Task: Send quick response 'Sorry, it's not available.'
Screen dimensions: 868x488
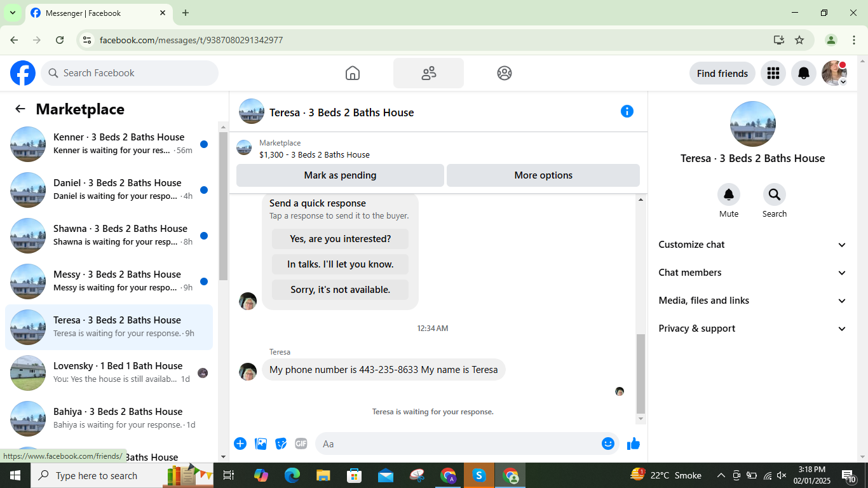Action: [x=340, y=290]
